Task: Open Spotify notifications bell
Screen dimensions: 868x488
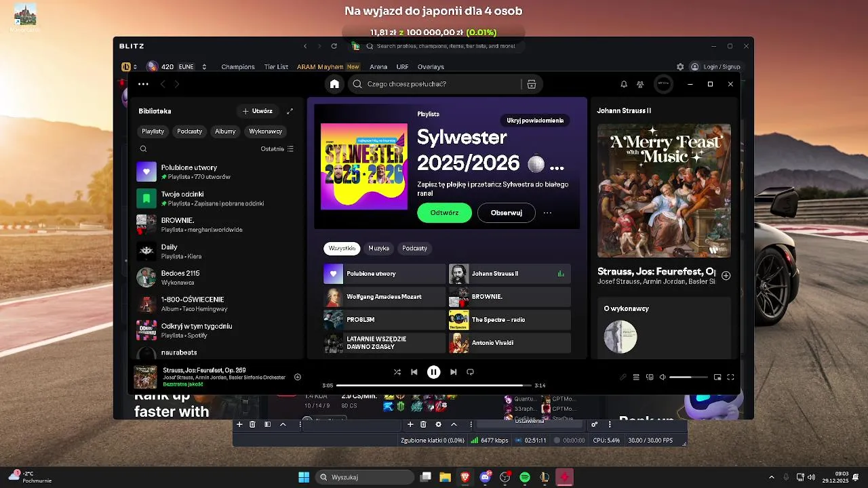Action: [x=624, y=84]
